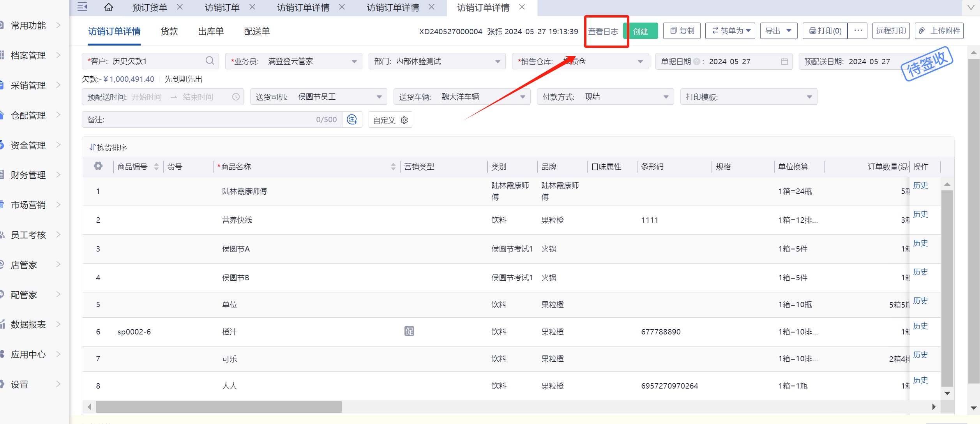Viewport: 980px width, 424px height.
Task: Open the document date calendar icon
Action: [784, 62]
